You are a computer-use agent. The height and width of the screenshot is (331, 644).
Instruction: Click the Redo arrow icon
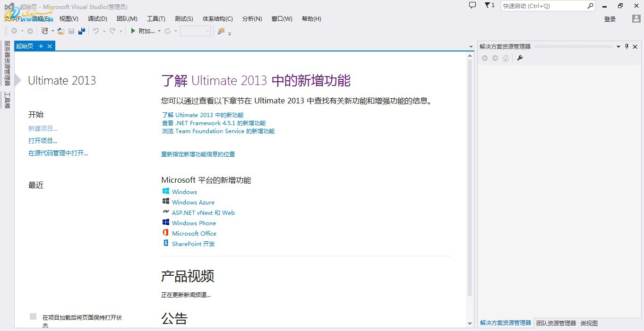[x=112, y=31]
